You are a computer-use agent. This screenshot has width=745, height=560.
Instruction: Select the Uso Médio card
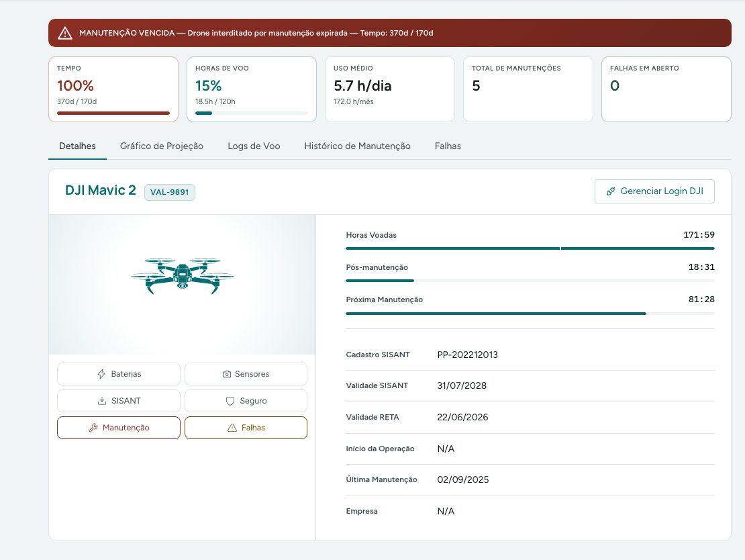(x=389, y=89)
